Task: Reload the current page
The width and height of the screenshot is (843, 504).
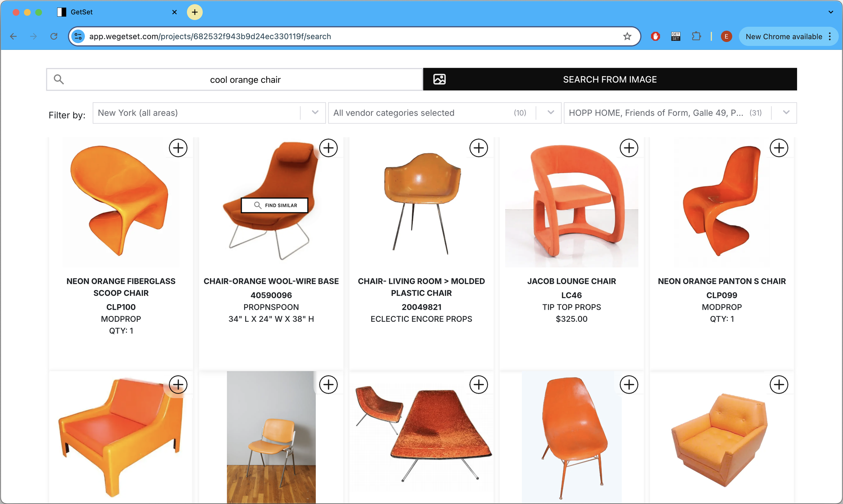Action: 54,36
